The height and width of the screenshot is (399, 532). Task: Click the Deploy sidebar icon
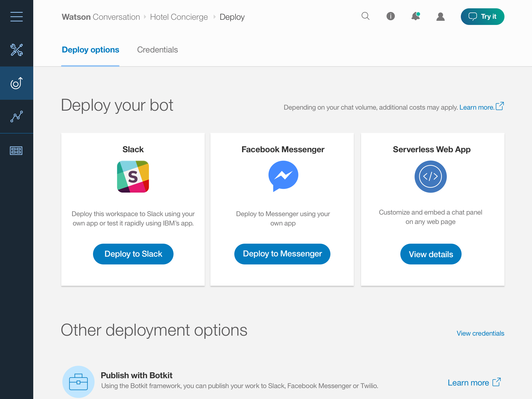pyautogui.click(x=16, y=83)
